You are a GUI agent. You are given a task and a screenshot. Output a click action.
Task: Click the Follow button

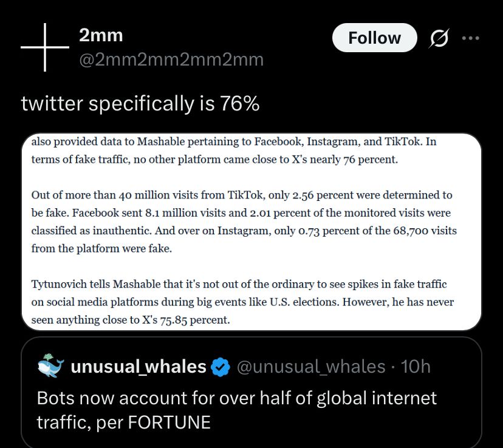pyautogui.click(x=374, y=38)
